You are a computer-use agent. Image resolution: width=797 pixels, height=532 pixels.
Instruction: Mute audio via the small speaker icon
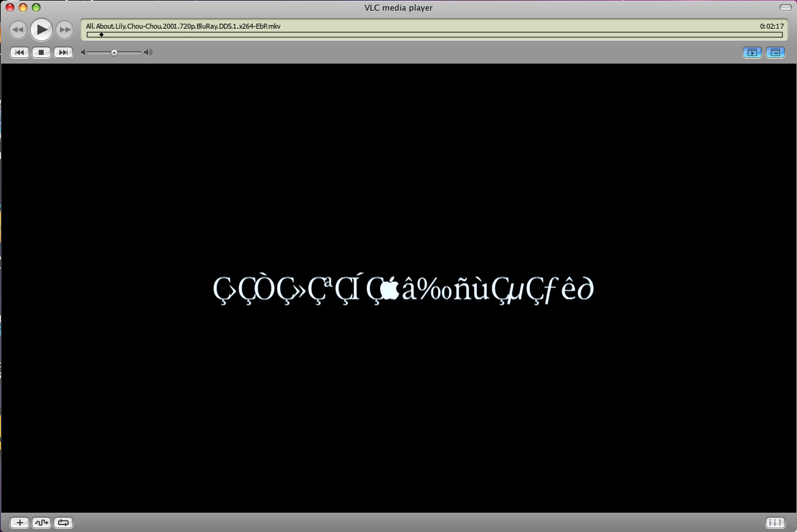pyautogui.click(x=83, y=52)
